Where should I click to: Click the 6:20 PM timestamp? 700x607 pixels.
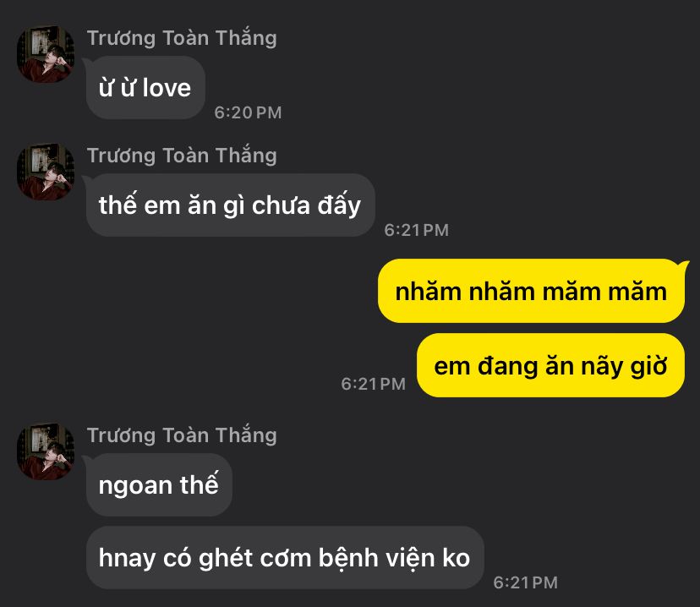(x=248, y=112)
